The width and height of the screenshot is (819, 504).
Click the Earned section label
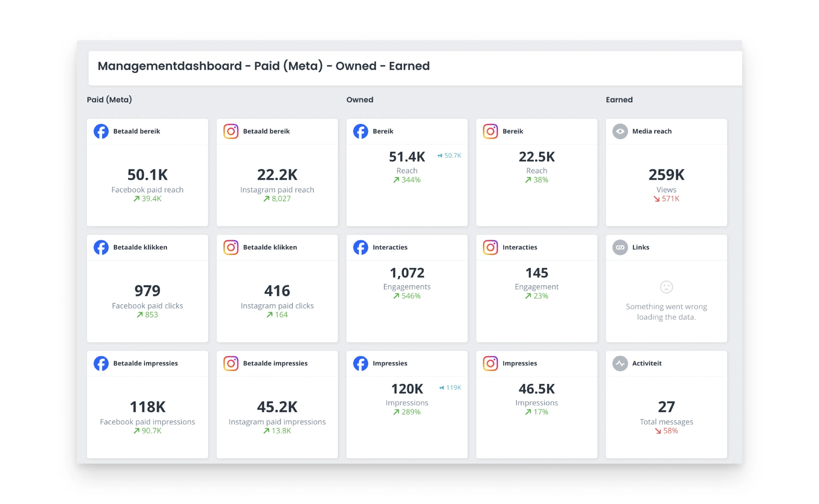click(619, 100)
